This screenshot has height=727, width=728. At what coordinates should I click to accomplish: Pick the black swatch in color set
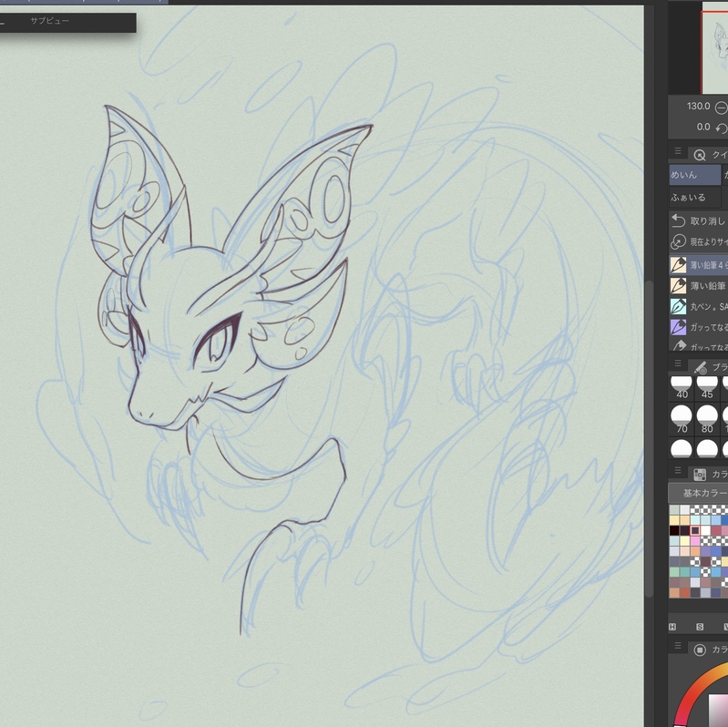(674, 530)
